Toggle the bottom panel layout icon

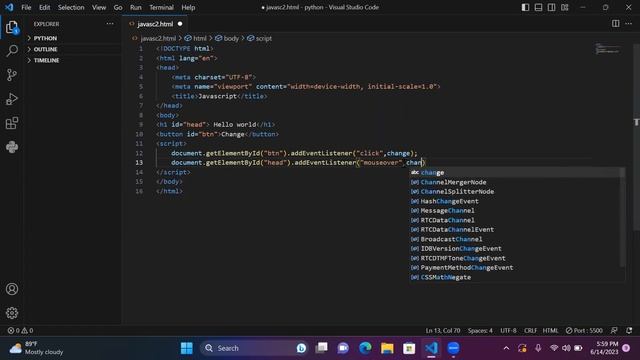click(538, 7)
